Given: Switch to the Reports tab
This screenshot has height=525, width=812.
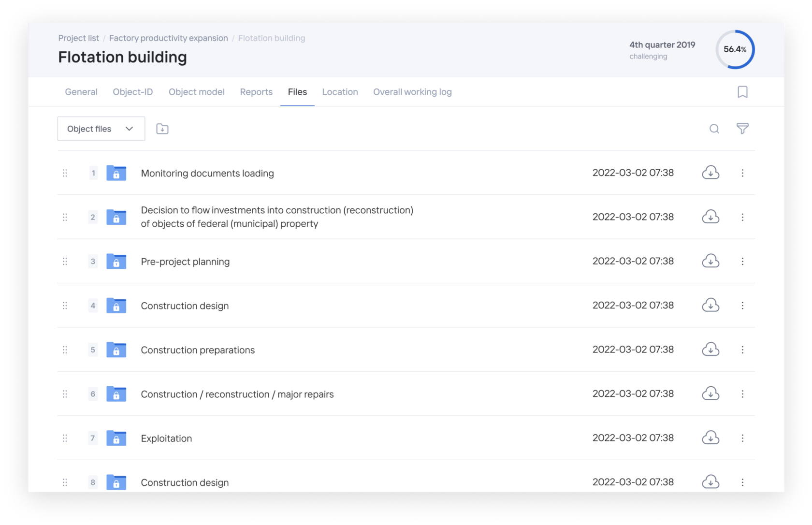Looking at the screenshot, I should click(256, 91).
